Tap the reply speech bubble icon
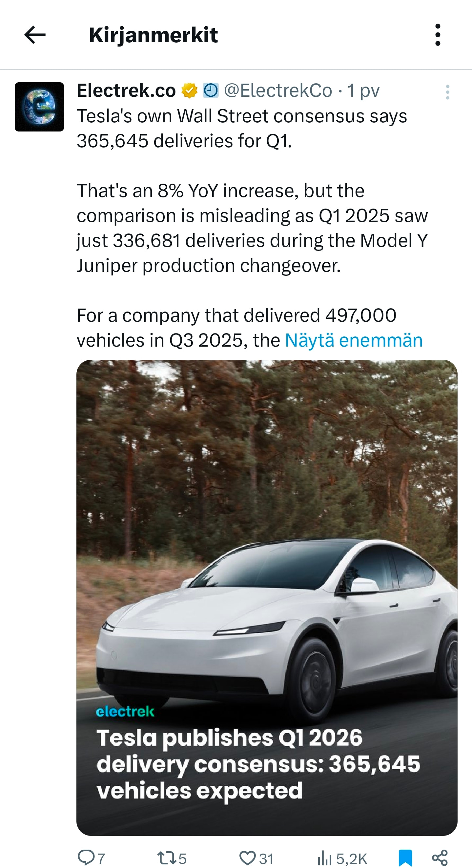The width and height of the screenshot is (472, 868). click(x=86, y=858)
